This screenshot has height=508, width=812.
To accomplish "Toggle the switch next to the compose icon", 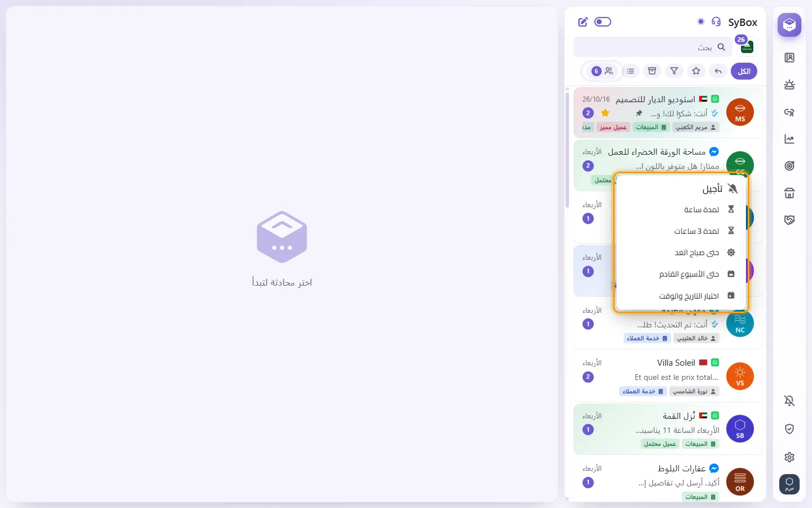I will pos(603,22).
